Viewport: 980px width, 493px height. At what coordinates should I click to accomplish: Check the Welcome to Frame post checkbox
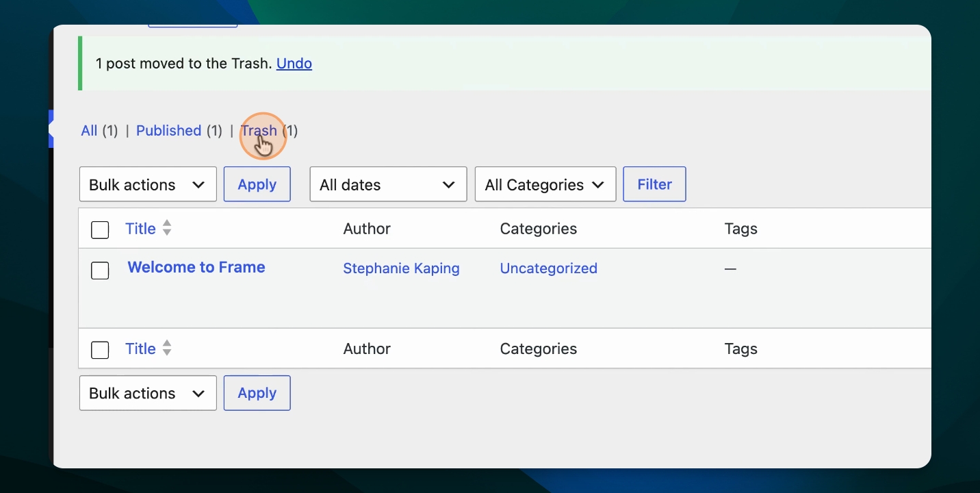100,270
